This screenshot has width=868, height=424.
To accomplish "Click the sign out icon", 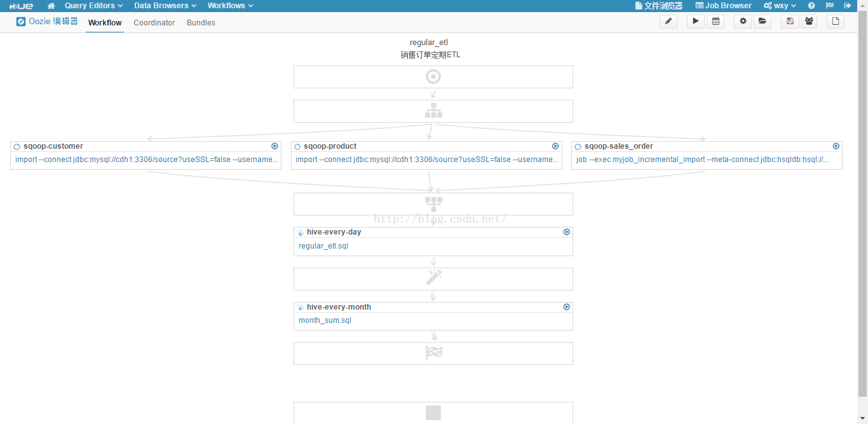I will click(x=847, y=6).
